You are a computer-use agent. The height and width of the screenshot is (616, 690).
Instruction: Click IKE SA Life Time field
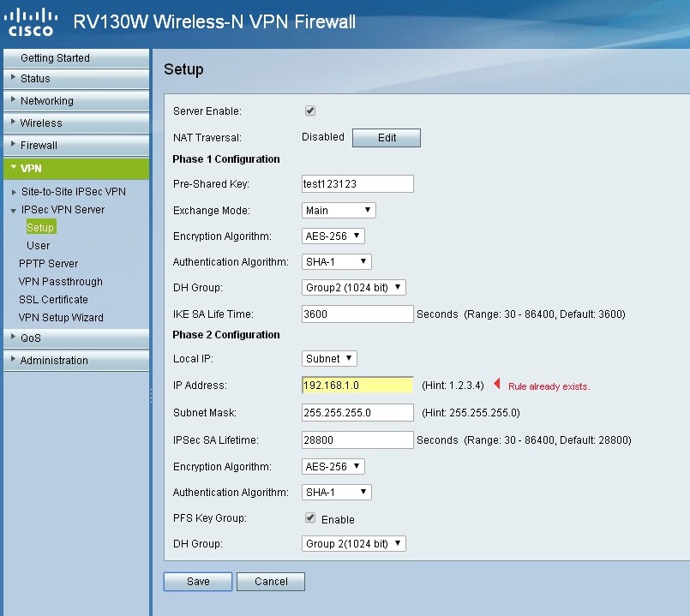tap(357, 314)
